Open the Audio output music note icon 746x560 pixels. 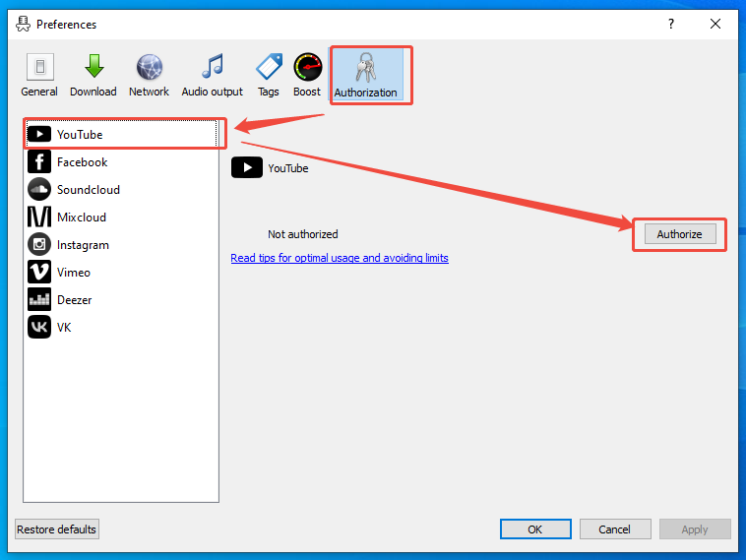click(x=213, y=66)
